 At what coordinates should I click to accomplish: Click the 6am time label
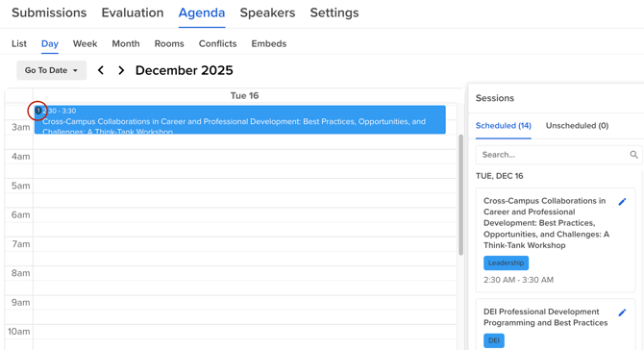point(20,214)
